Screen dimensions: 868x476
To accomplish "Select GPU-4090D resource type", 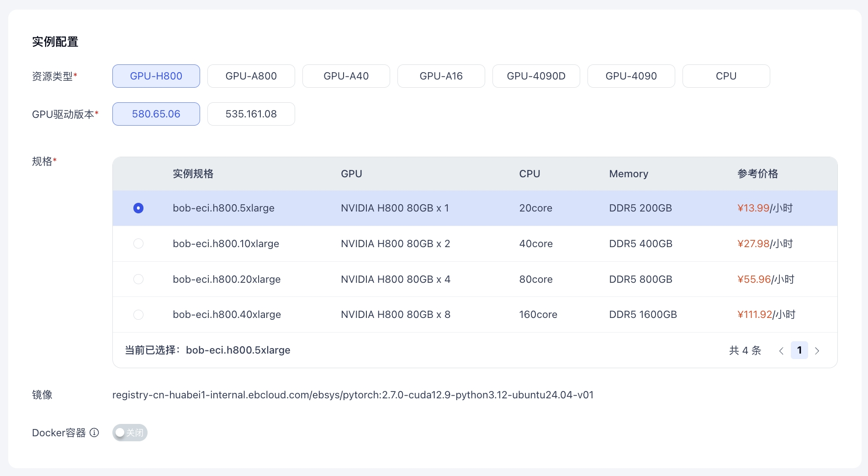I will pos(536,76).
